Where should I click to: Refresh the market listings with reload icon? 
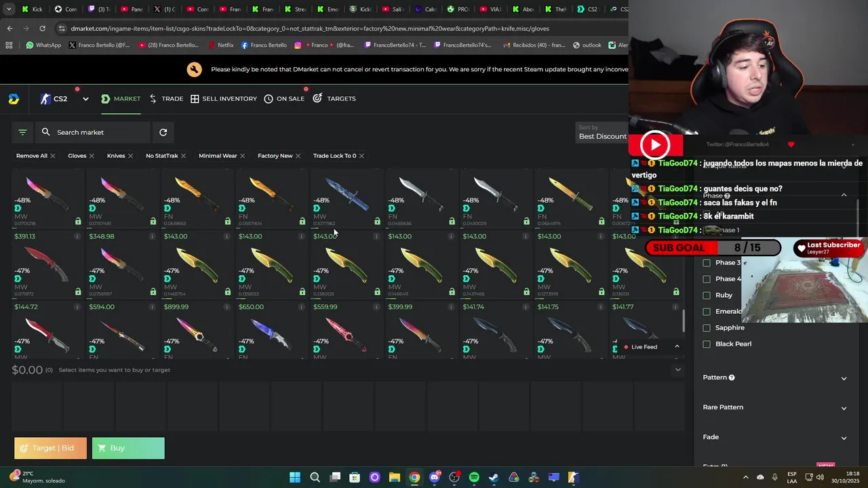click(x=163, y=132)
